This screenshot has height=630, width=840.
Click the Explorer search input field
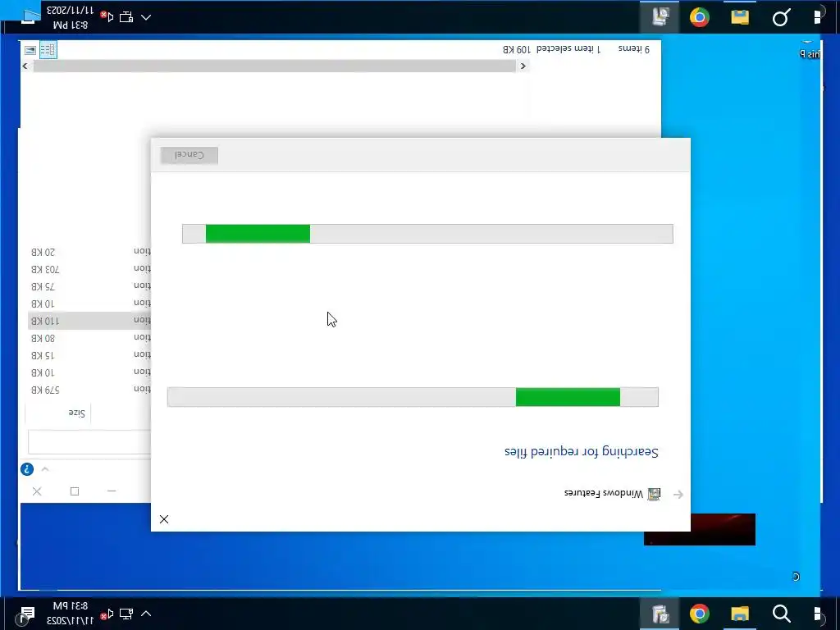tap(89, 442)
